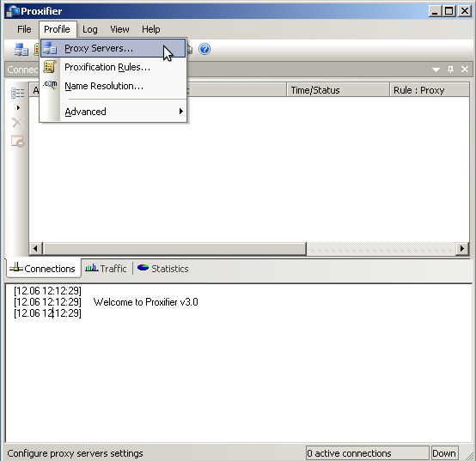The image size is (476, 461).
Task: Click the horizontal scrollbar thumb
Action: [x=174, y=249]
